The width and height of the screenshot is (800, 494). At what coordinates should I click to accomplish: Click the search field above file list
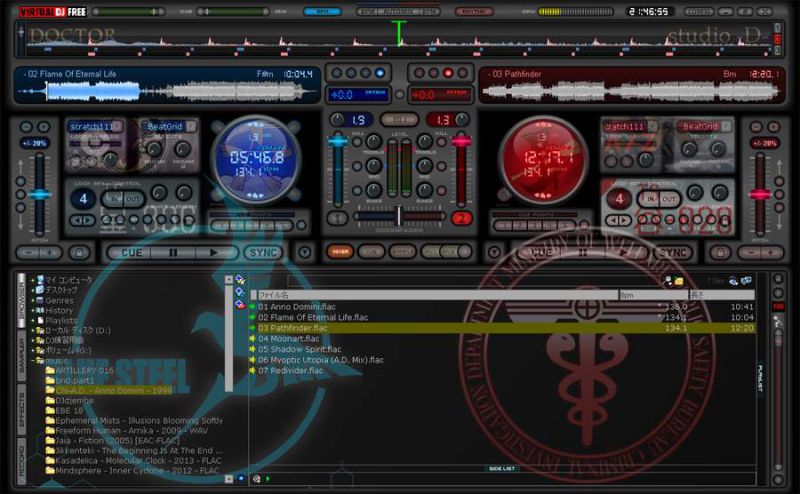tap(474, 281)
